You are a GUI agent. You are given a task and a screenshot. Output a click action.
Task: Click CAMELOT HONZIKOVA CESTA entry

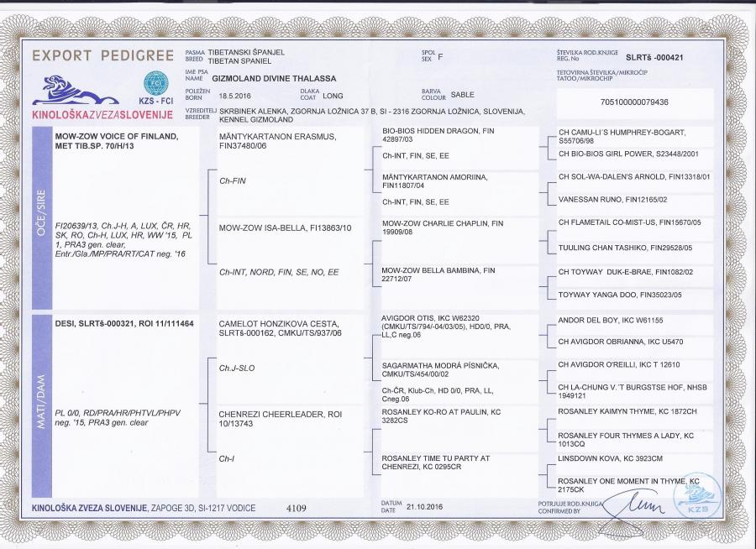click(x=280, y=327)
